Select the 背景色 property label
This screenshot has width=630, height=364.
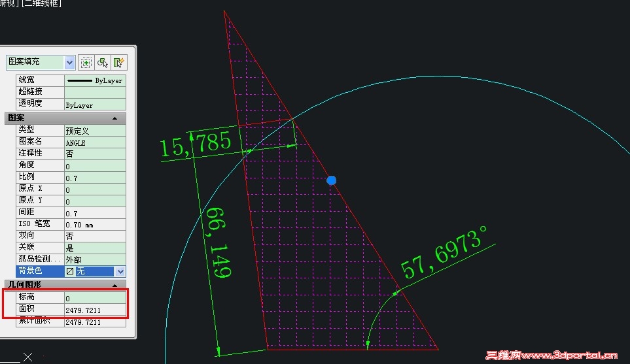[40, 271]
